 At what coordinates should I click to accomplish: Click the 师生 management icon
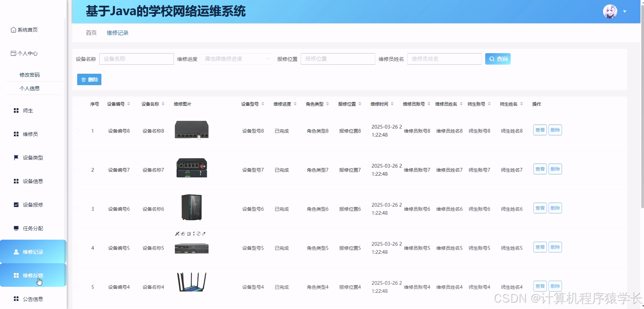tap(16, 110)
